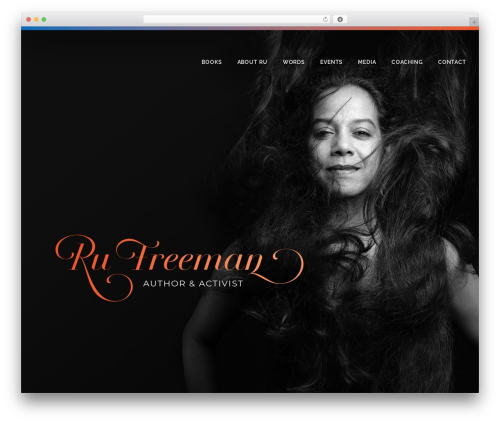Click the red close window dot
Image resolution: width=500 pixels, height=423 pixels.
(x=29, y=20)
